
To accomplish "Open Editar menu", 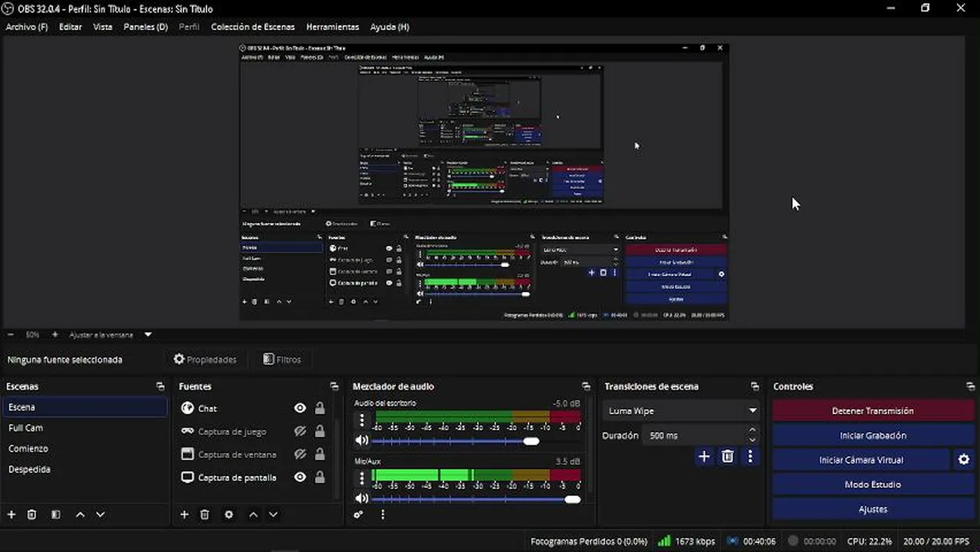I will click(71, 27).
